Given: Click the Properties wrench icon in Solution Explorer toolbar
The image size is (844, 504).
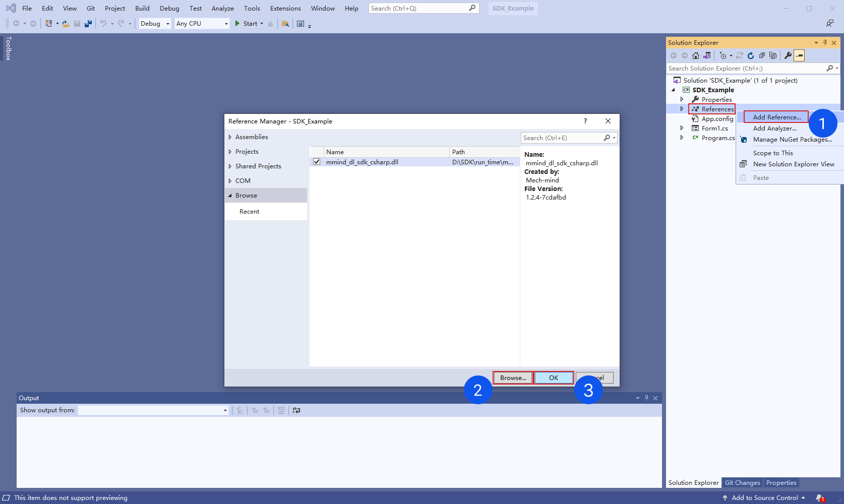Looking at the screenshot, I should [788, 55].
